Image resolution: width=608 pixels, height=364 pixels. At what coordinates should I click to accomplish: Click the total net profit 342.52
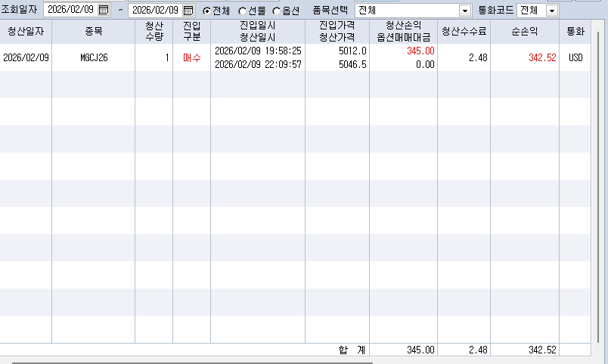click(x=542, y=350)
